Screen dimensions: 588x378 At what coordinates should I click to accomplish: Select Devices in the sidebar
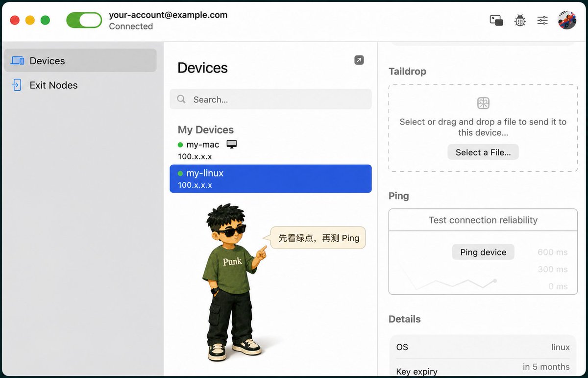click(80, 60)
